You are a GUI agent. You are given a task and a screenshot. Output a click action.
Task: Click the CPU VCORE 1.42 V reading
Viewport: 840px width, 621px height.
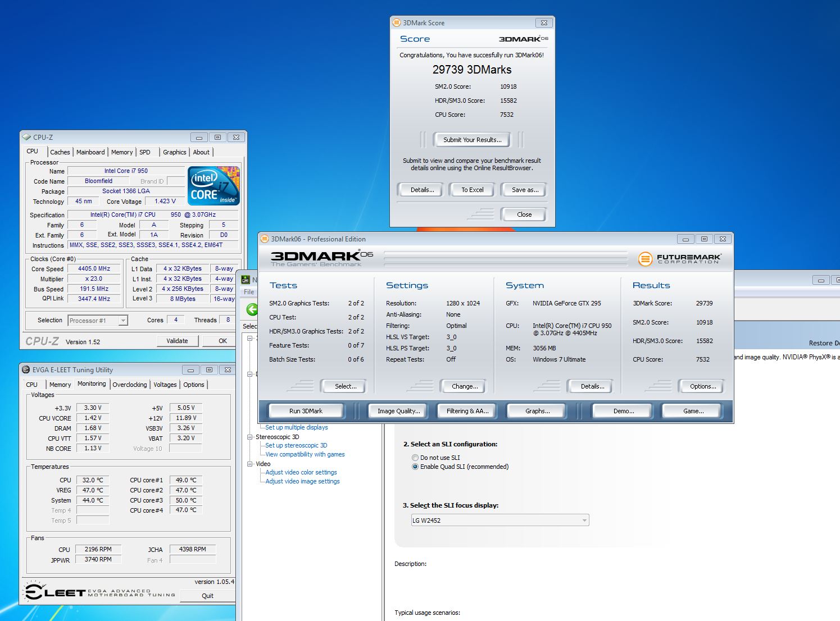pyautogui.click(x=93, y=418)
